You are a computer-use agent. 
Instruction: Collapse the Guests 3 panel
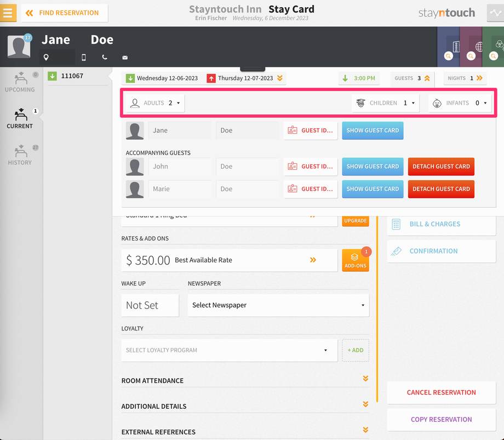click(412, 78)
